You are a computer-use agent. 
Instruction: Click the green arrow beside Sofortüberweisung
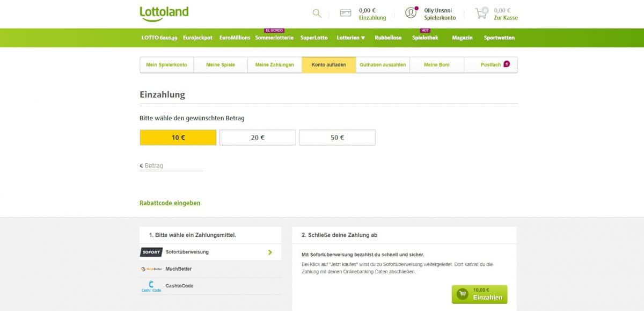(270, 252)
